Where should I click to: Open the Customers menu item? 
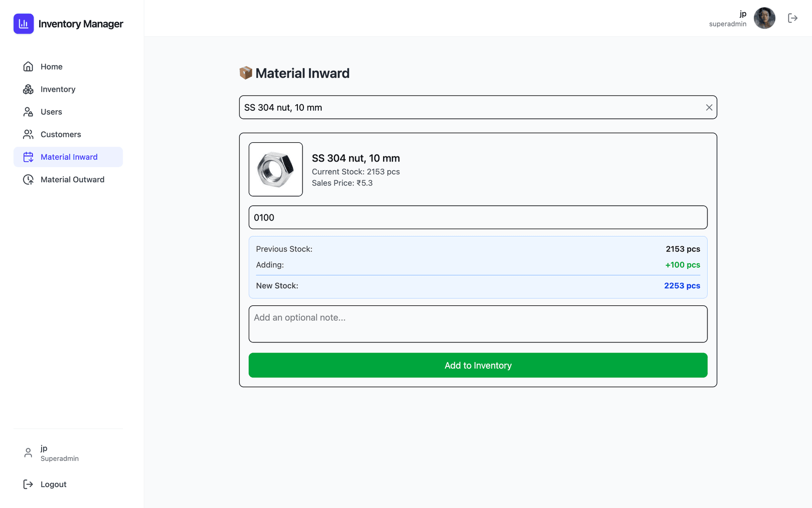point(68,135)
